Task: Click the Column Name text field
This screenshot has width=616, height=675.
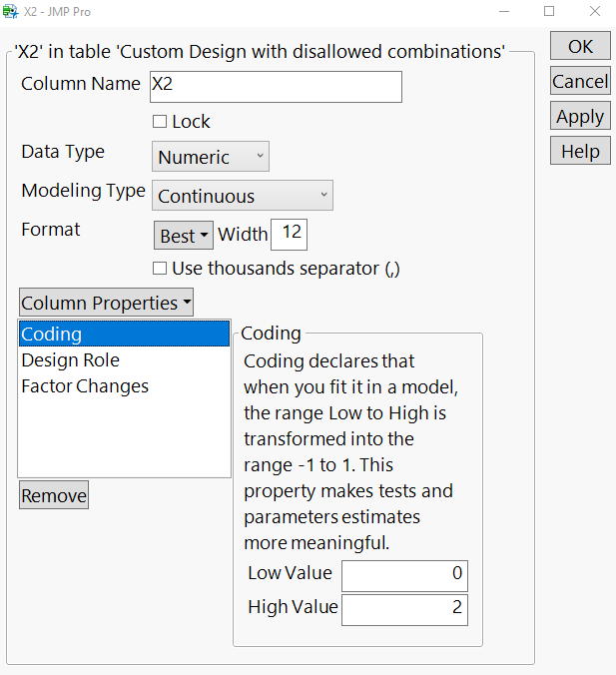Action: pos(276,87)
